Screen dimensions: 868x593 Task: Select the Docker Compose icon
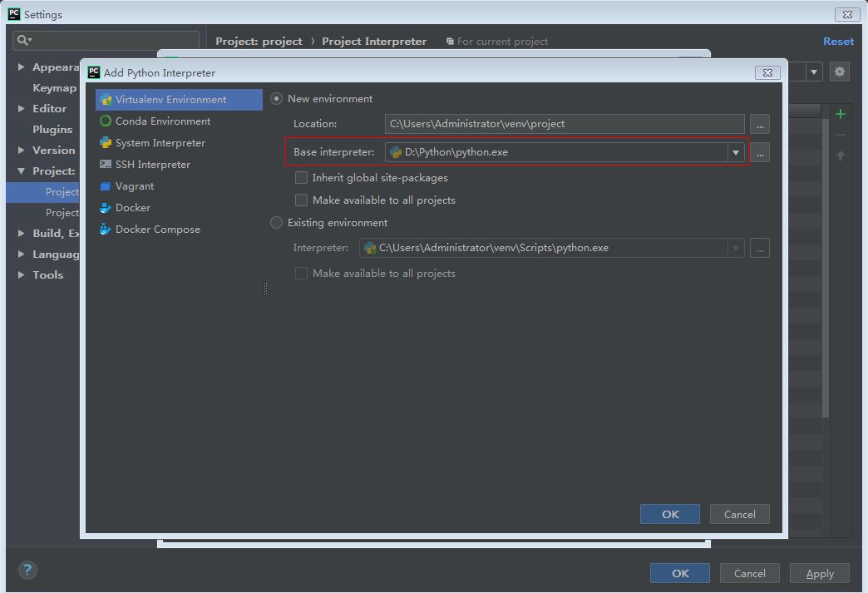click(x=106, y=229)
